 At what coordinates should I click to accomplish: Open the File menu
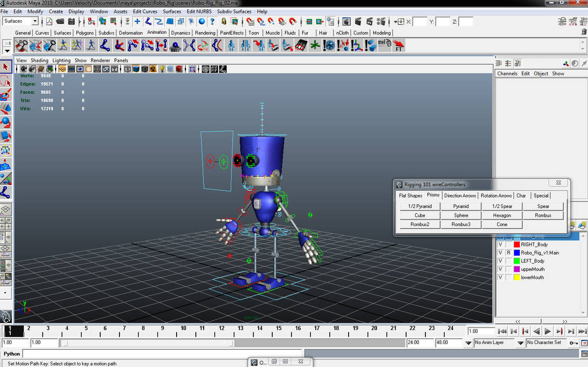point(4,11)
